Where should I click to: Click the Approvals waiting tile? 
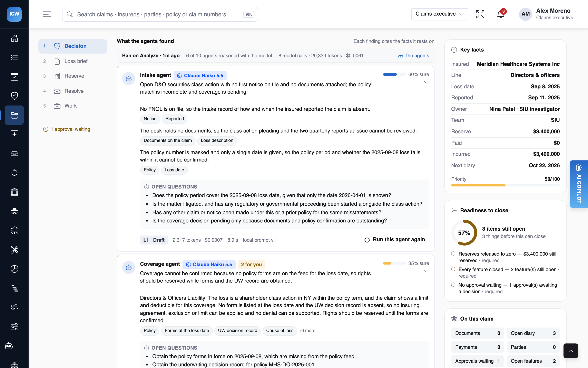(x=478, y=361)
